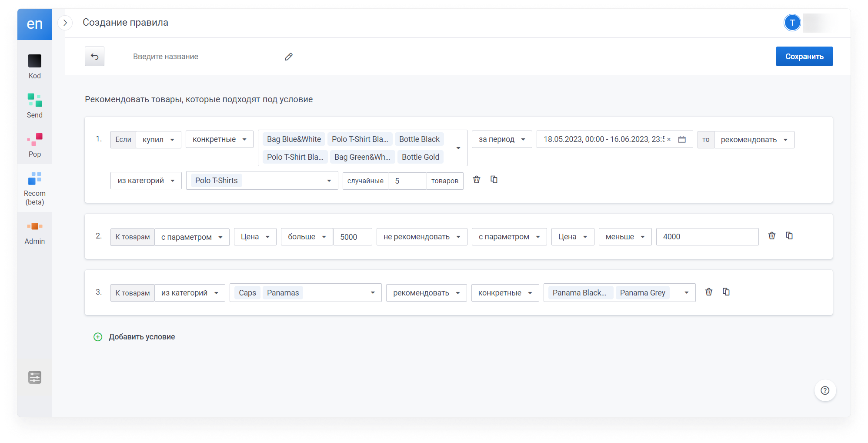Click the sliders settings icon in sidebar
Image resolution: width=868 pixels, height=443 pixels.
pos(35,377)
